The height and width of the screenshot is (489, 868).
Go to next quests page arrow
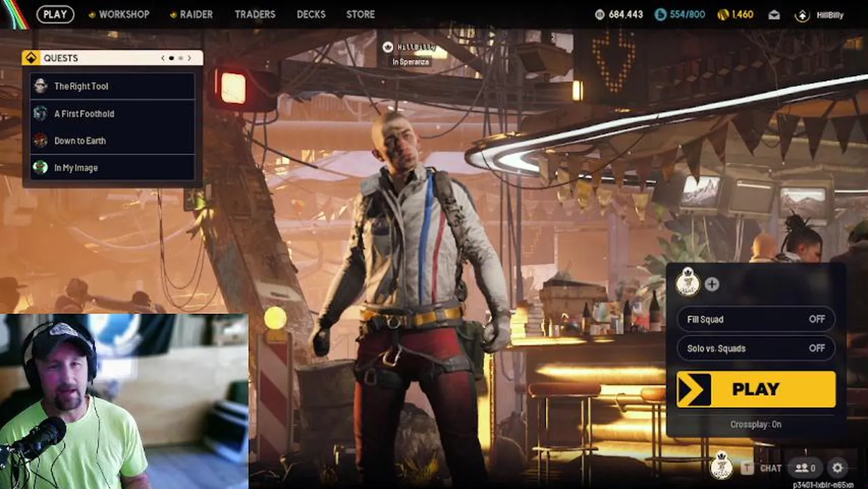189,58
